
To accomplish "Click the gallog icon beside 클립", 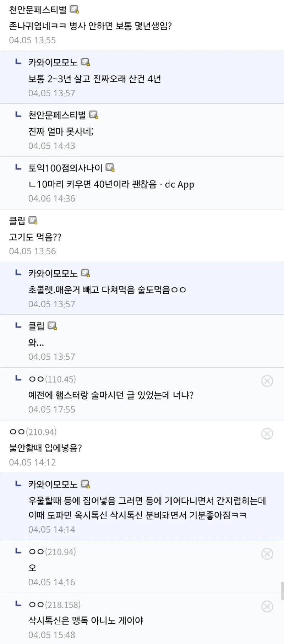I will [33, 221].
